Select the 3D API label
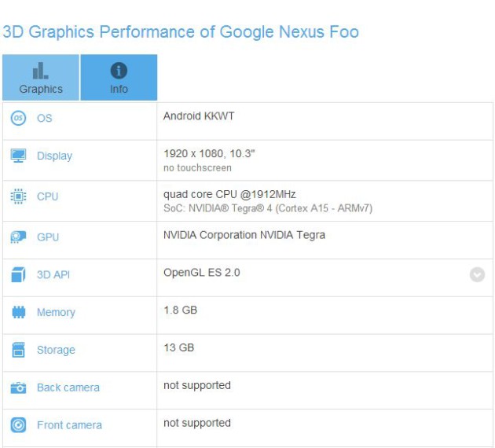This screenshot has height=448, width=495. point(53,274)
